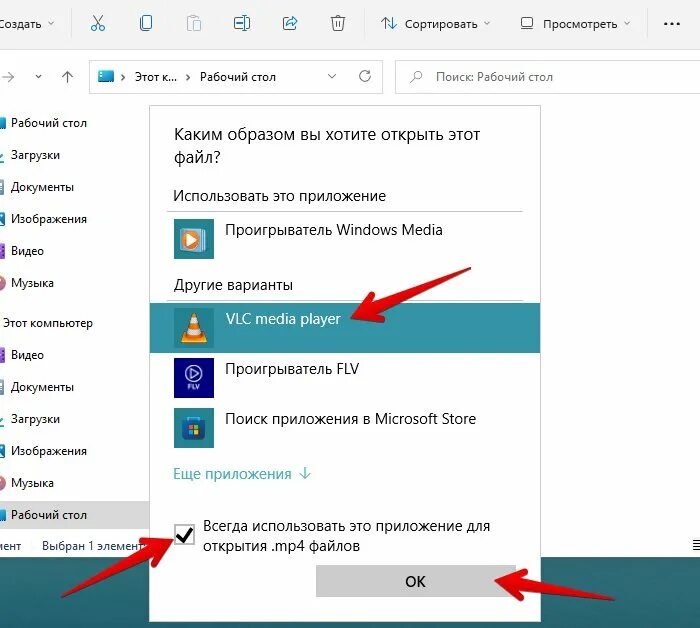Click the Microsoft Store icon

pos(194,428)
